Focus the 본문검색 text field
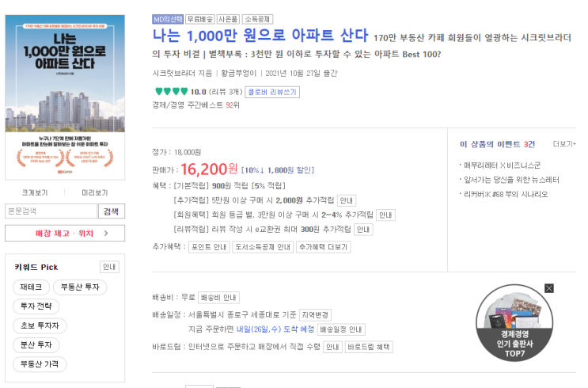Image resolution: width=588 pixels, height=388 pixels. pos(51,211)
